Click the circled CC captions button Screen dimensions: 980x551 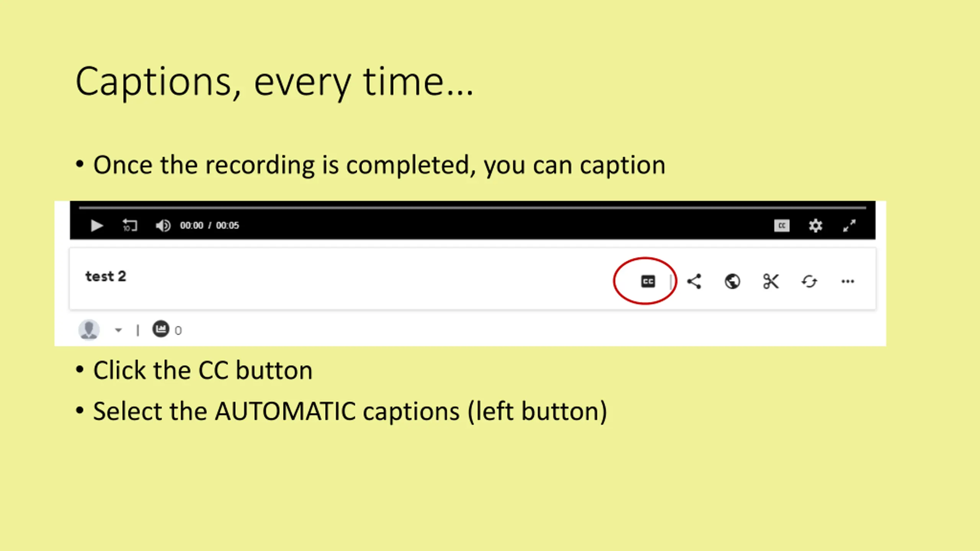coord(648,282)
